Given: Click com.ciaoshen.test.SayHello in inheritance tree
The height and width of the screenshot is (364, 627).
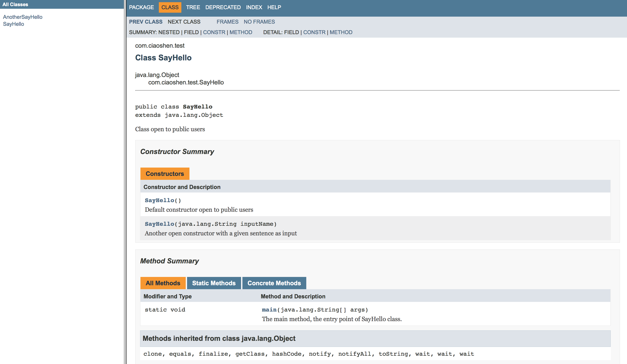Looking at the screenshot, I should click(186, 82).
